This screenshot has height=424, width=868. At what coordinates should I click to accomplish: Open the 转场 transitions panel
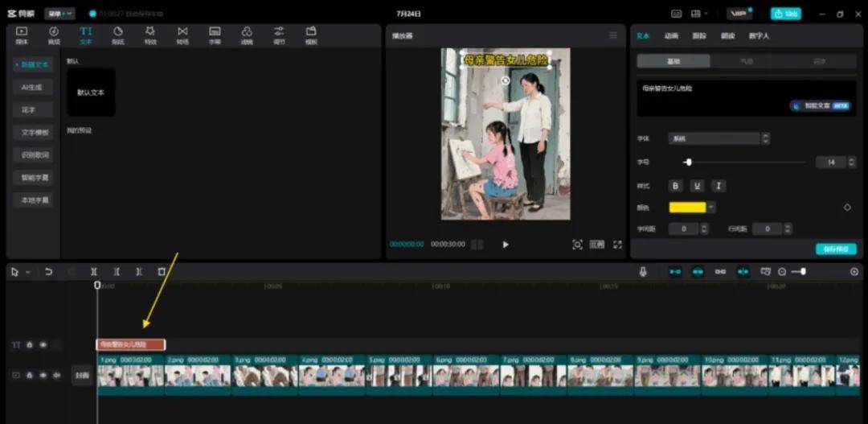(x=182, y=35)
